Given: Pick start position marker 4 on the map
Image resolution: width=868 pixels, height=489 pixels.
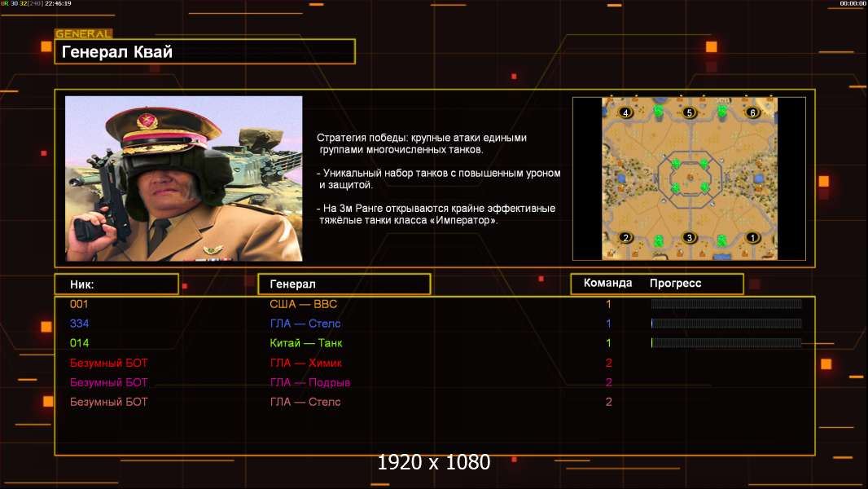Looking at the screenshot, I should tap(625, 112).
